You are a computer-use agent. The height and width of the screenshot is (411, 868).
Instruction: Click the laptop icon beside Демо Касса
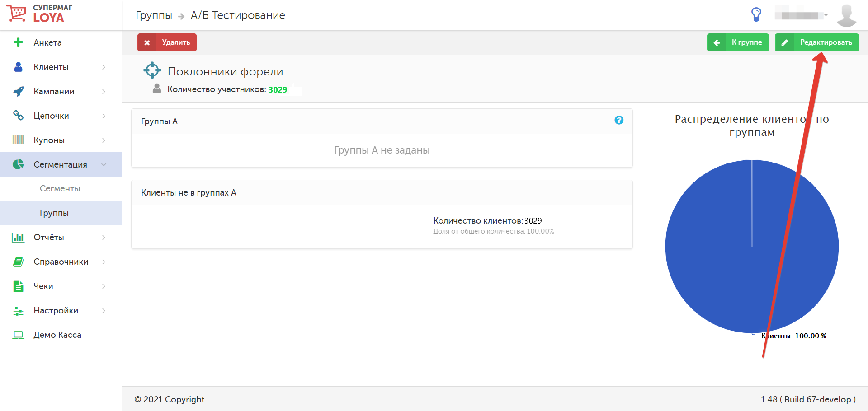click(18, 335)
